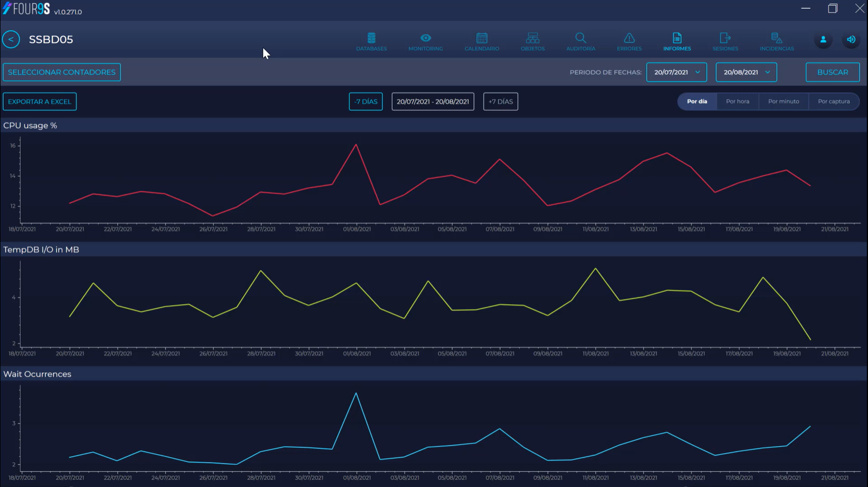Expand the date range 20/07/2021 - 20/08/2021
Screen dimensions: 868x487
tap(433, 101)
